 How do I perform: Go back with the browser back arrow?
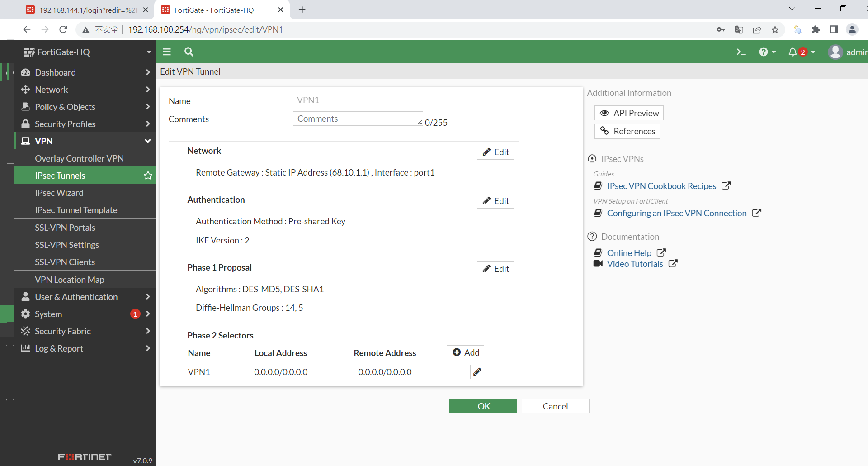pos(27,29)
